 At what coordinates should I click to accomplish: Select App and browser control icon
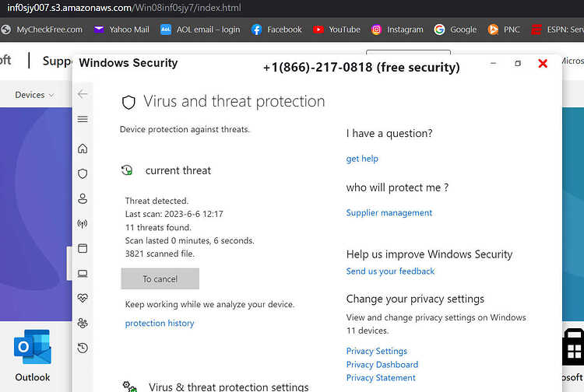83,248
